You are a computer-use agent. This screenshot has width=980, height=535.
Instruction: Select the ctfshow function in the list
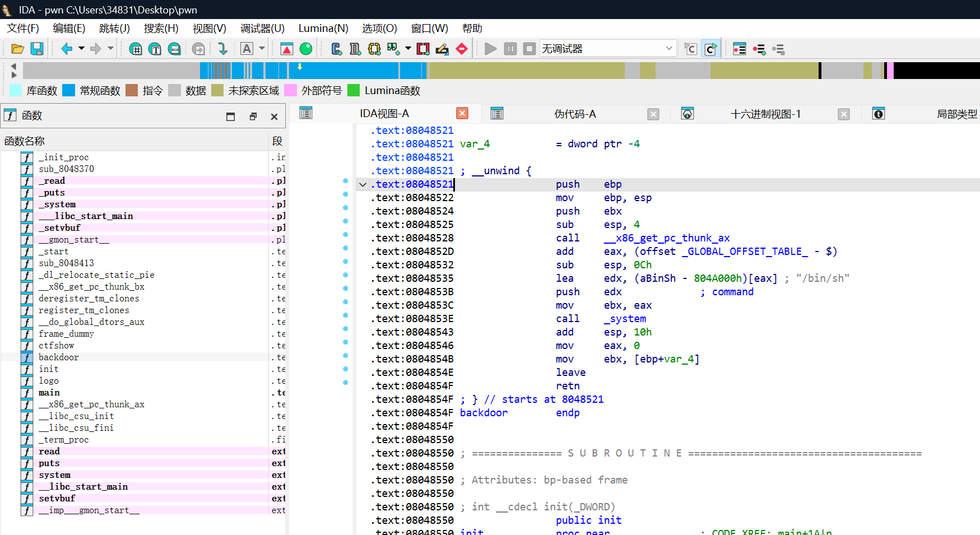click(56, 346)
